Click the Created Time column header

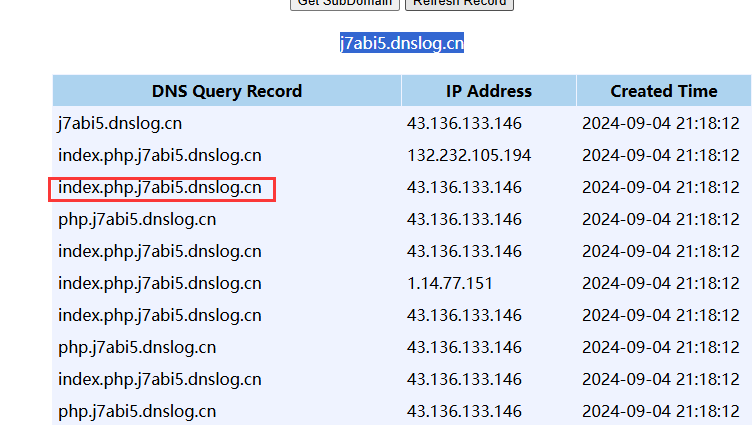pos(663,91)
